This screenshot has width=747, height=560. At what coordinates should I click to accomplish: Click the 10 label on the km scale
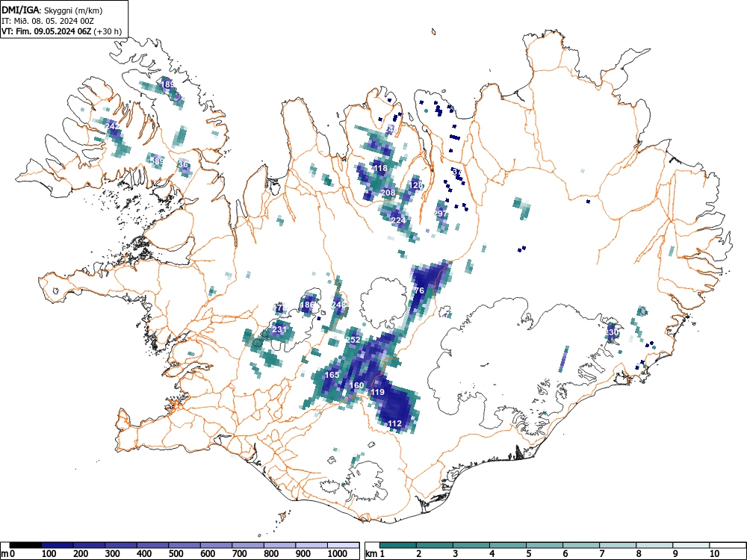714,554
